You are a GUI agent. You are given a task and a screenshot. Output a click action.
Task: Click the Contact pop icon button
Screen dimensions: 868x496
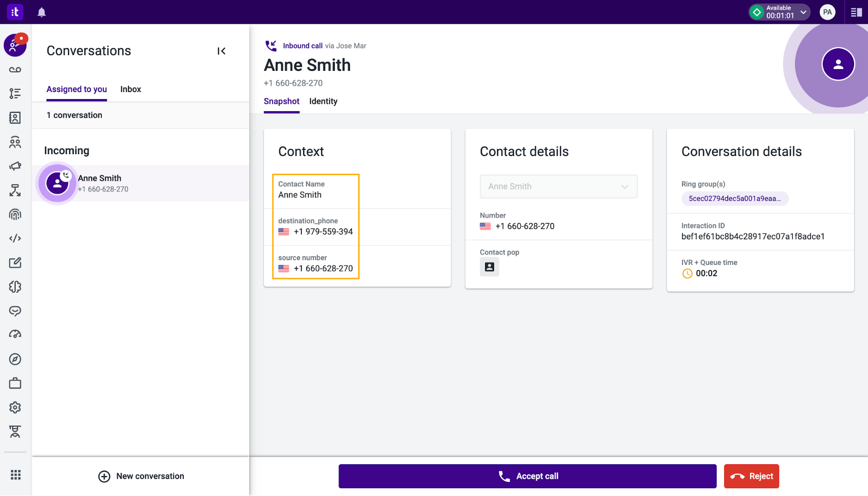[489, 267]
